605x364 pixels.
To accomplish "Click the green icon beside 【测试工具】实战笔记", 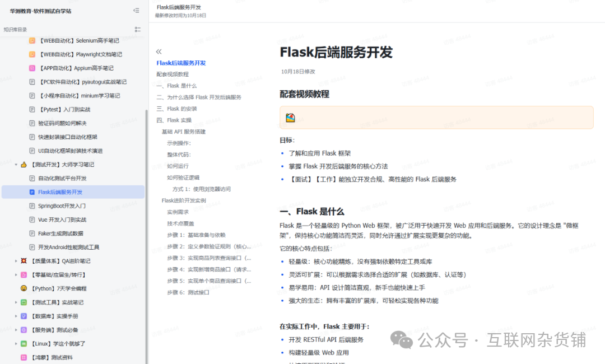I will tap(24, 302).
